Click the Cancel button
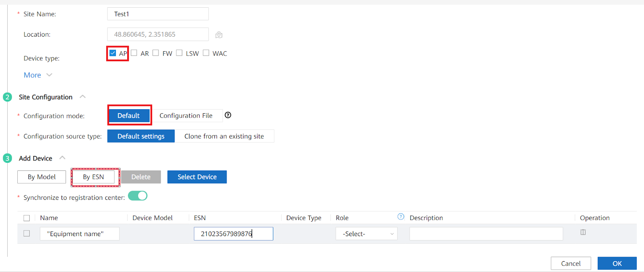The height and width of the screenshot is (272, 644). click(570, 263)
